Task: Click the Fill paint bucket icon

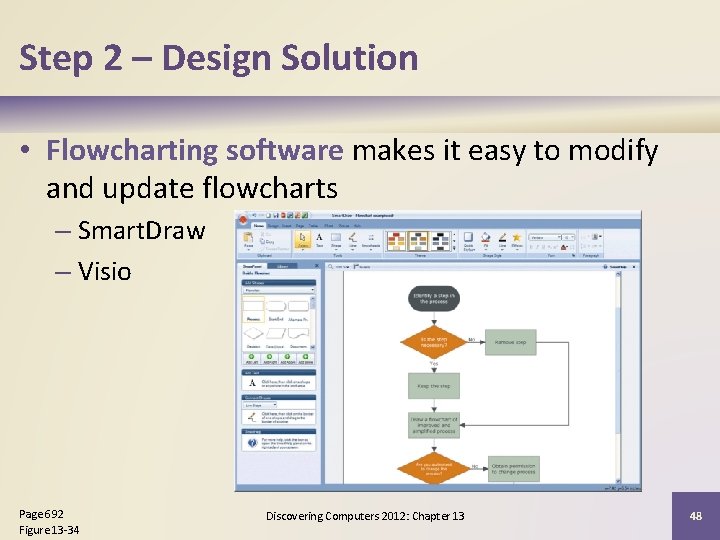Action: (486, 237)
